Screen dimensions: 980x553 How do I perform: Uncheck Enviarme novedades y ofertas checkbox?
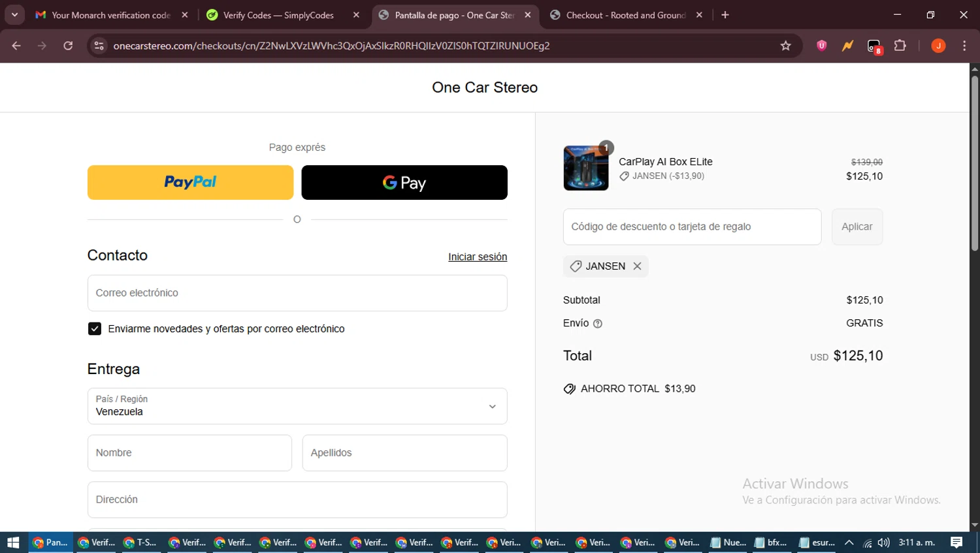95,328
